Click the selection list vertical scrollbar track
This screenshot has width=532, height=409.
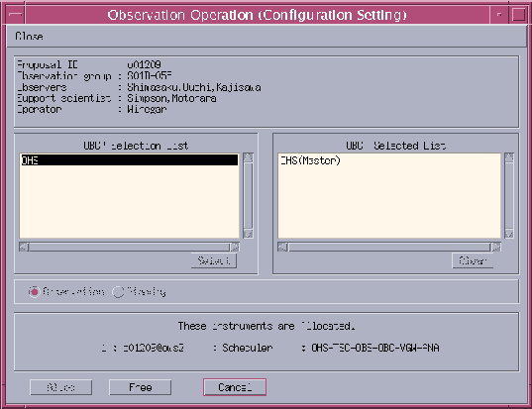(x=248, y=196)
